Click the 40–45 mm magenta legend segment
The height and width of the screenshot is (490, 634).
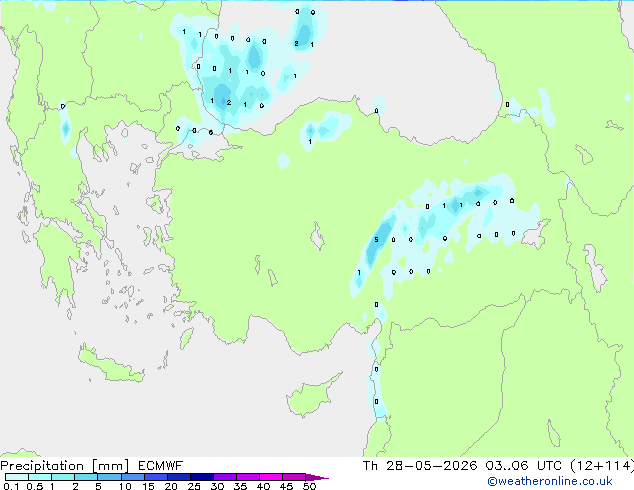[271, 477]
